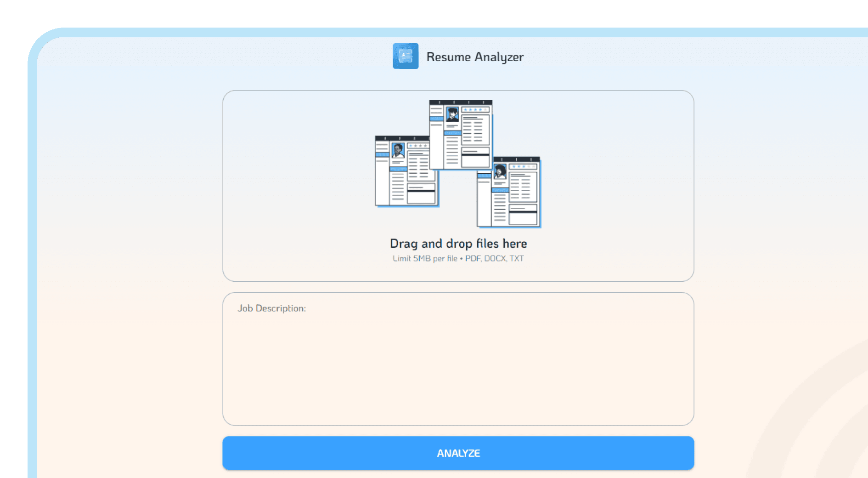
Task: Click the fourth star on the center resume card
Action: (x=480, y=109)
